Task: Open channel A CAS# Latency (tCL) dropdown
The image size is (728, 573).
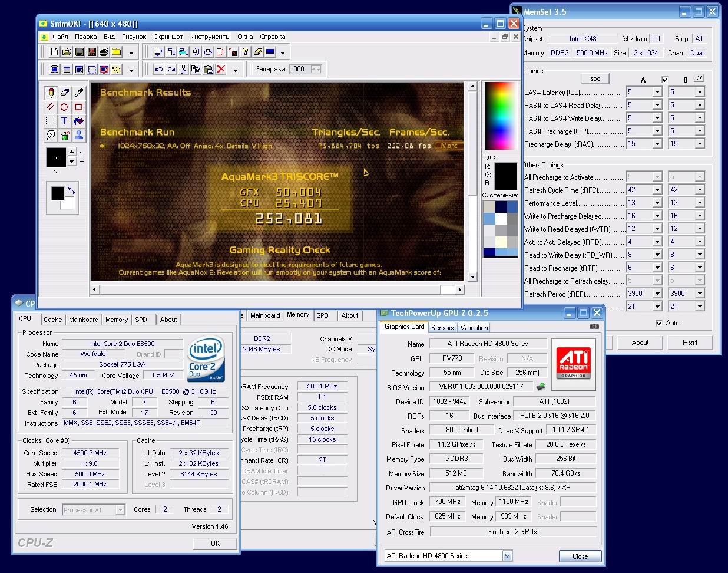Action: [657, 92]
